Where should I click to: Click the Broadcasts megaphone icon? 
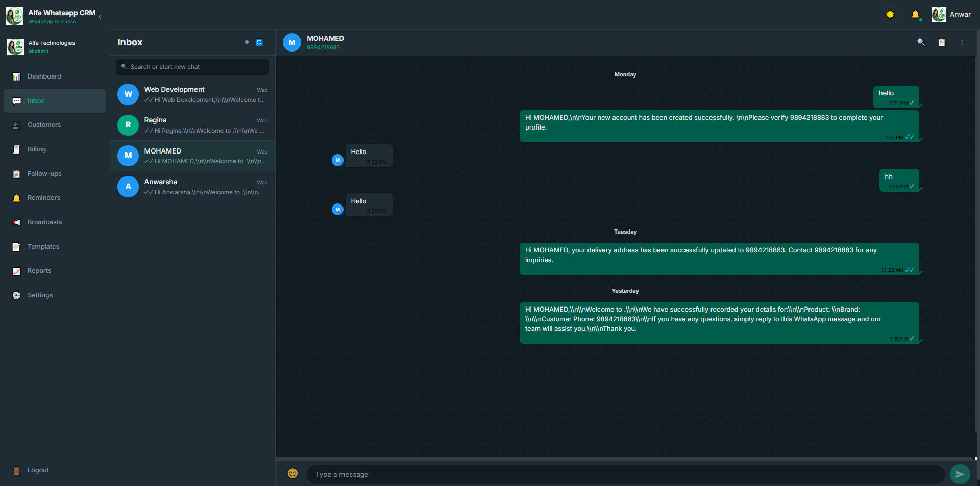pyautogui.click(x=16, y=222)
